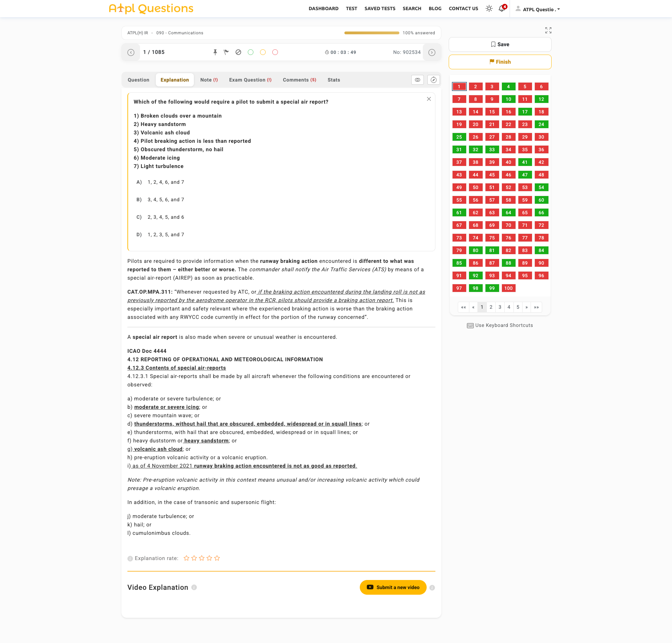The height and width of the screenshot is (643, 672).
Task: Go to previous question arrow
Action: [131, 53]
